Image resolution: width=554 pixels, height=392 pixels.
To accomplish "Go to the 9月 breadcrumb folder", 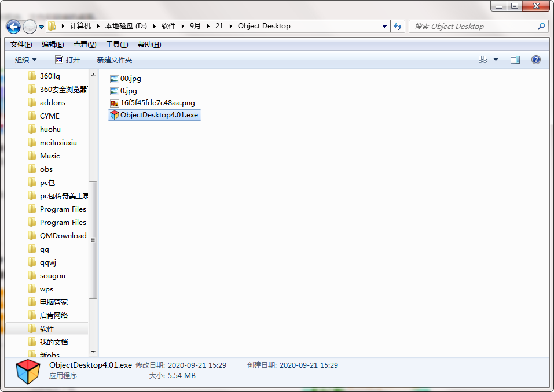I will click(x=195, y=26).
